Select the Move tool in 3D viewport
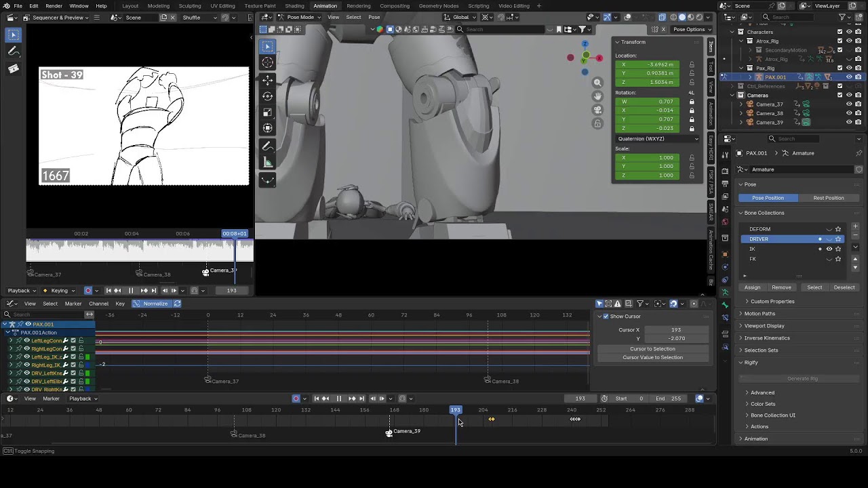868x488 pixels. click(267, 81)
